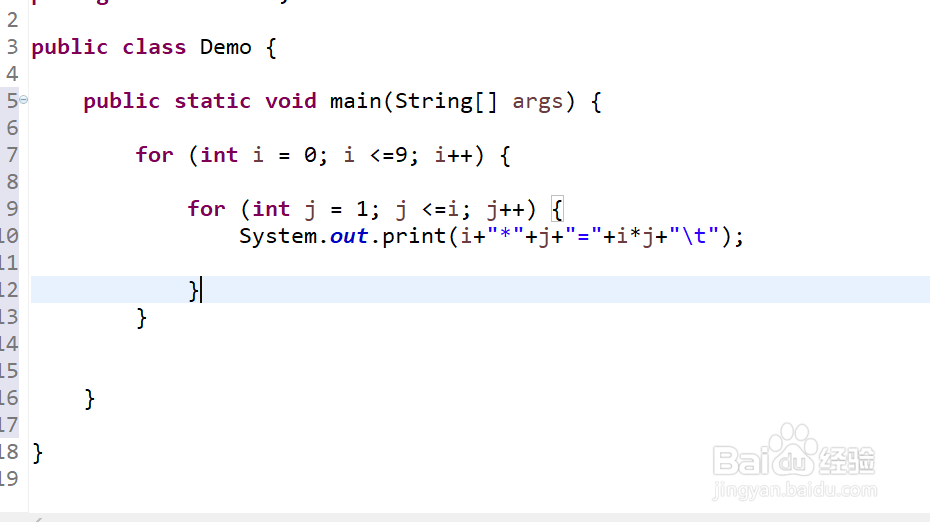This screenshot has height=522, width=930.
Task: Click 'j <=i;' condition on line 9
Action: (433, 209)
